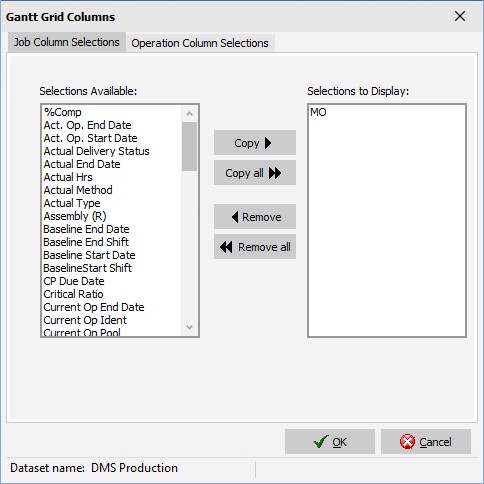Click the Selections Available scrollbar thumb
Screen dimensions: 484x484
(189, 146)
